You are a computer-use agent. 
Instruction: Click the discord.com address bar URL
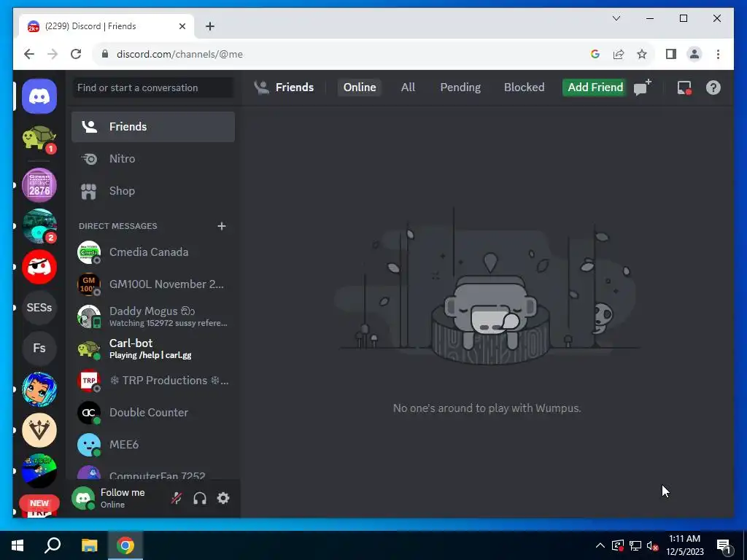click(179, 54)
